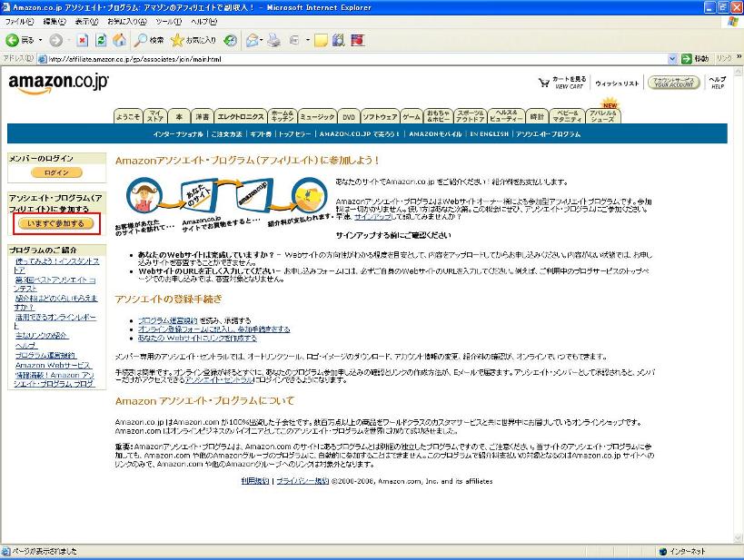Select the ソフトウェア tab
744x560 pixels.
click(x=380, y=117)
